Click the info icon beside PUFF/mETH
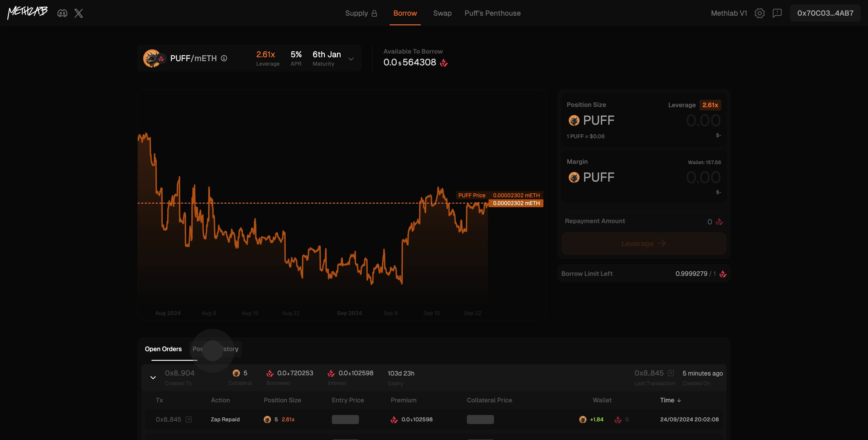Viewport: 868px width, 440px height. [224, 58]
